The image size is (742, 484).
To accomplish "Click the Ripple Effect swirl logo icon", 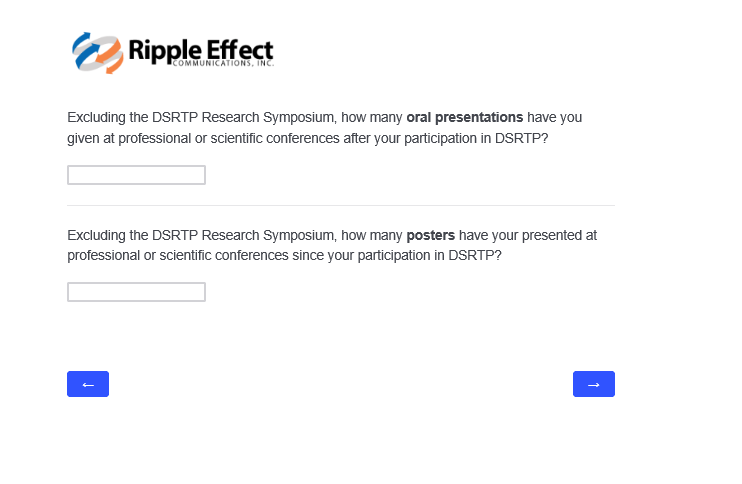I will coord(97,53).
